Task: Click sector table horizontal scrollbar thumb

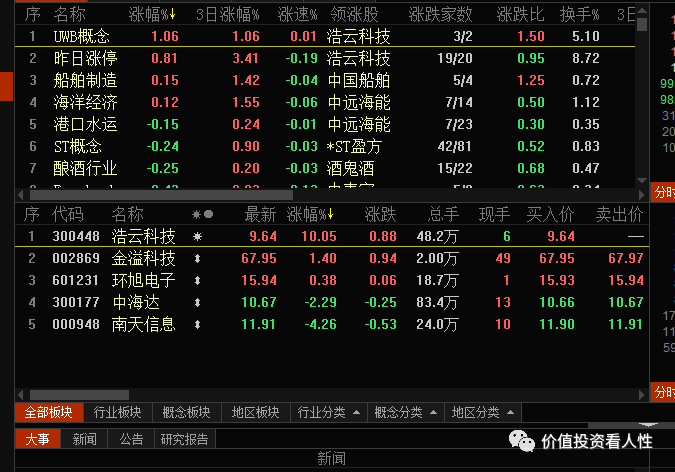Action: click(161, 195)
